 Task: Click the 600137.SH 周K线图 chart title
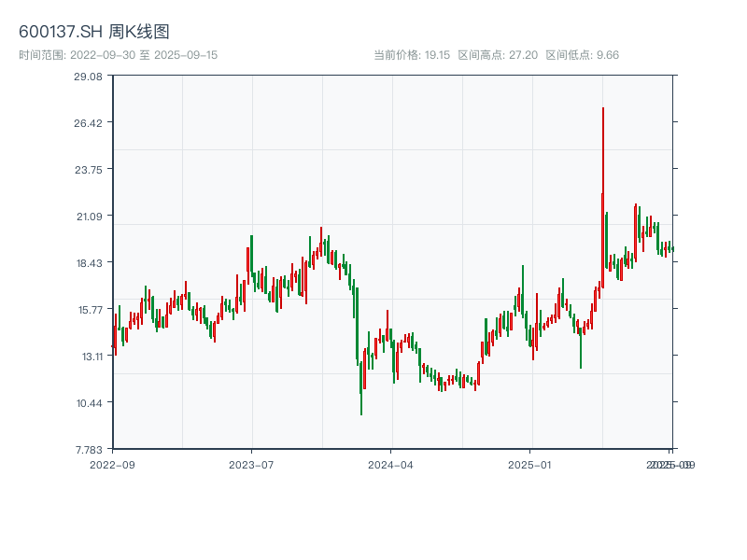pyautogui.click(x=94, y=33)
